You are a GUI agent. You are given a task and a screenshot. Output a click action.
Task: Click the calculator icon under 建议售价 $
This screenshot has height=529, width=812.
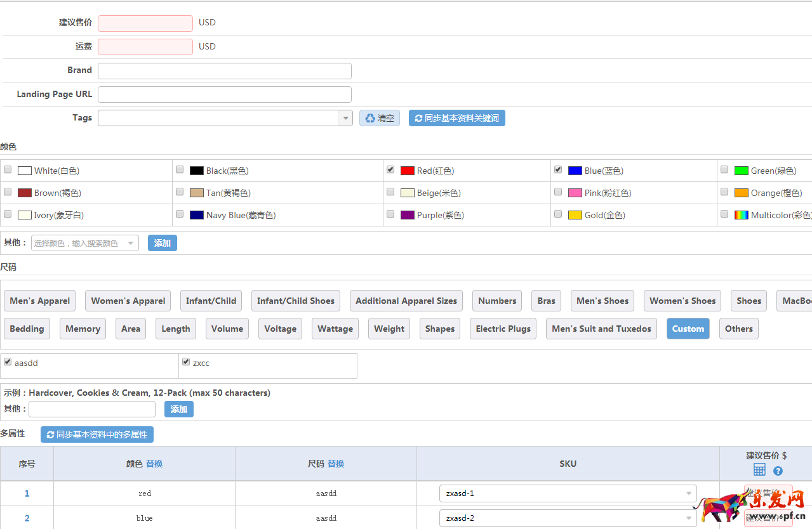pyautogui.click(x=759, y=470)
